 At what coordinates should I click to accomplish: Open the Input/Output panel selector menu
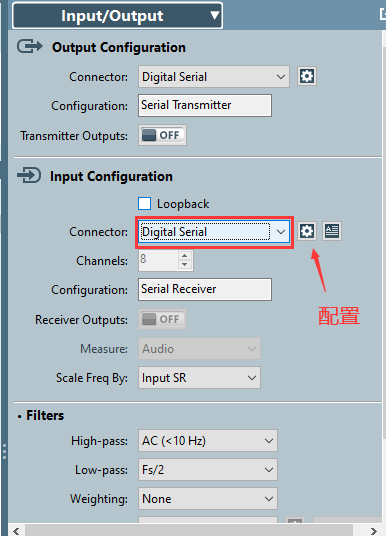tap(117, 16)
